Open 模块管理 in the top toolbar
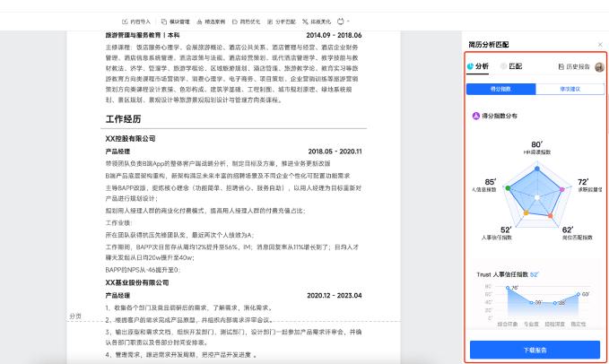Screen dimensions: 609x364 coord(176,22)
